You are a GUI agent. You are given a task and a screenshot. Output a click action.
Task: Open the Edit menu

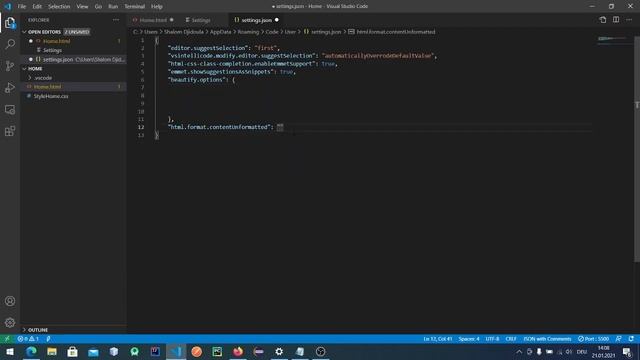pyautogui.click(x=37, y=7)
